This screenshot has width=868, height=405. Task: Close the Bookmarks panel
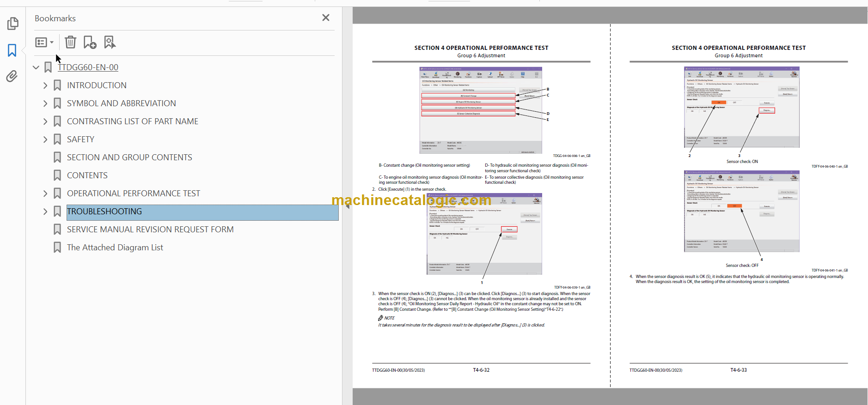click(326, 18)
